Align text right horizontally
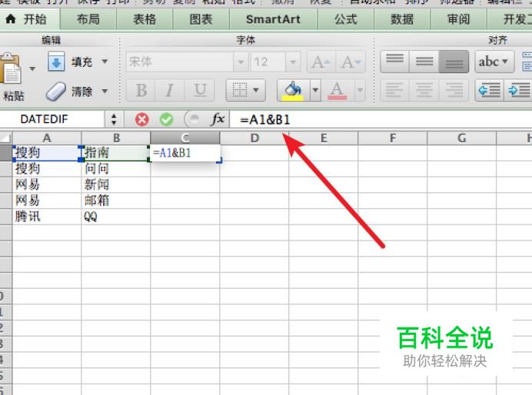Viewport: 532px width, 395px height. [454, 91]
